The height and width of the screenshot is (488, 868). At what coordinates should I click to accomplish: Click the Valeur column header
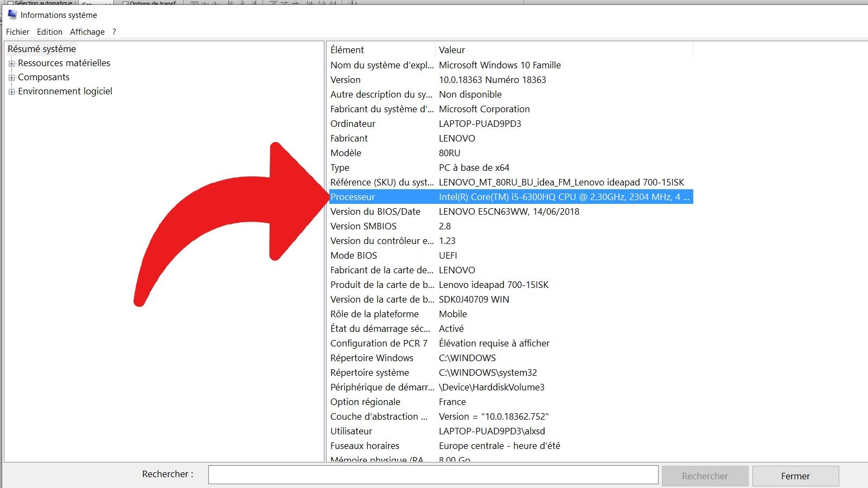coord(564,50)
